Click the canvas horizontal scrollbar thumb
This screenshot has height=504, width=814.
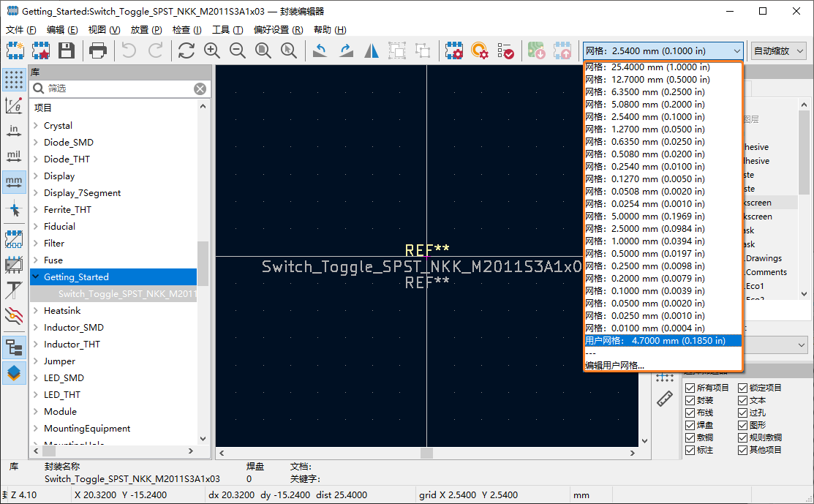(x=426, y=453)
